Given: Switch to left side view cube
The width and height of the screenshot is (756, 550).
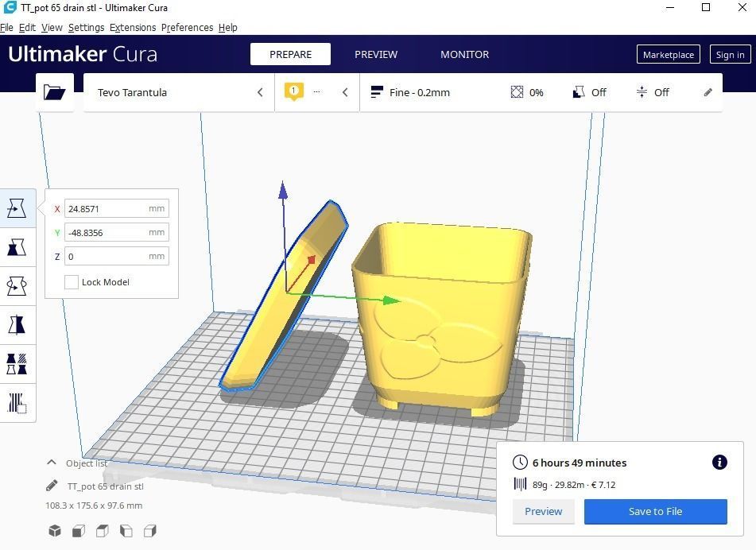Looking at the screenshot, I should (126, 531).
